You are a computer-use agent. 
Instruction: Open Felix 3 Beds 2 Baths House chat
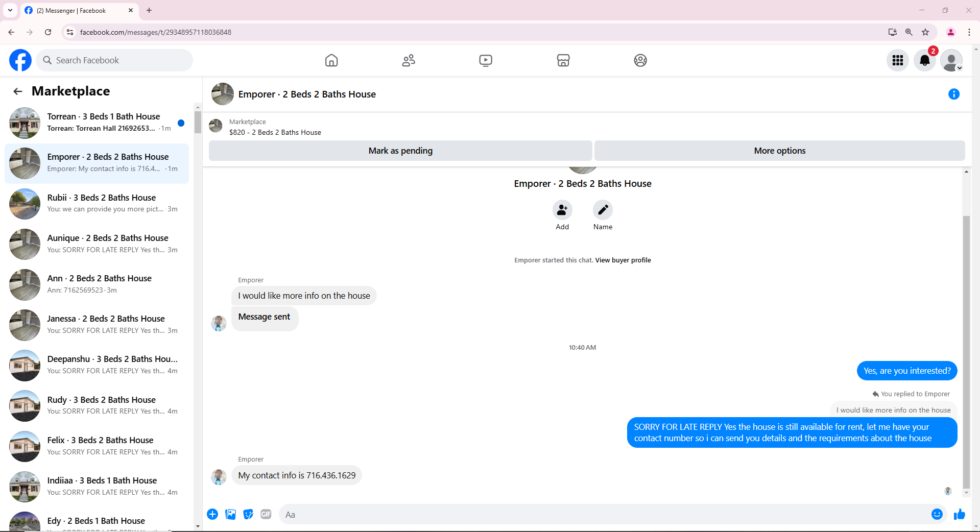[97, 446]
